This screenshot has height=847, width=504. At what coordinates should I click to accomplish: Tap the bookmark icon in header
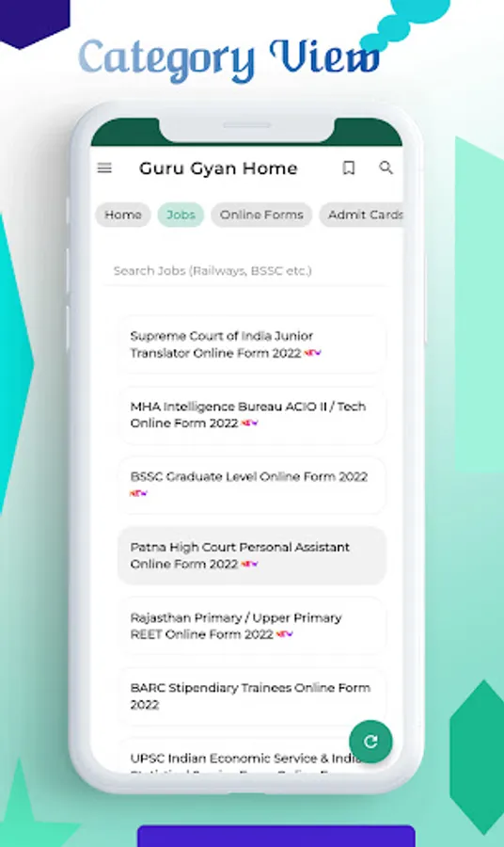349,168
